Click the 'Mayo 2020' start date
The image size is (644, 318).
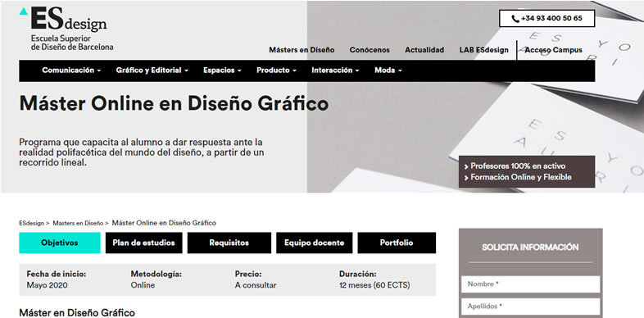[48, 285]
